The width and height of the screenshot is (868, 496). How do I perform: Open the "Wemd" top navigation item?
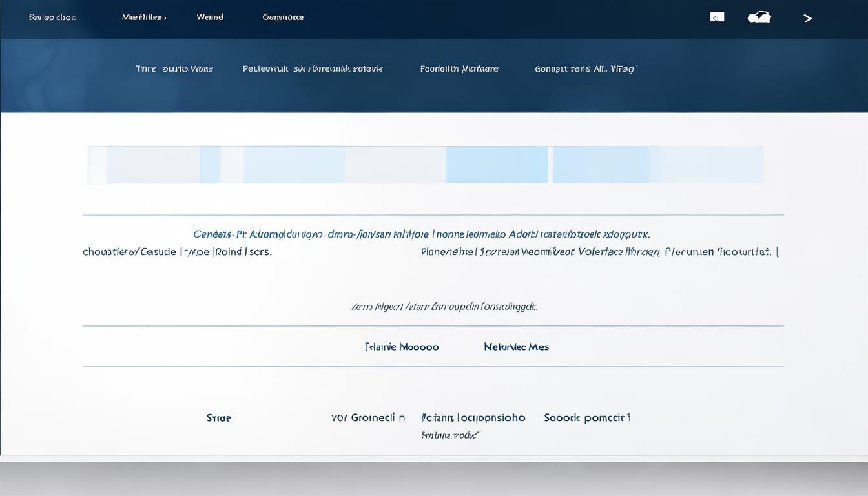(210, 17)
